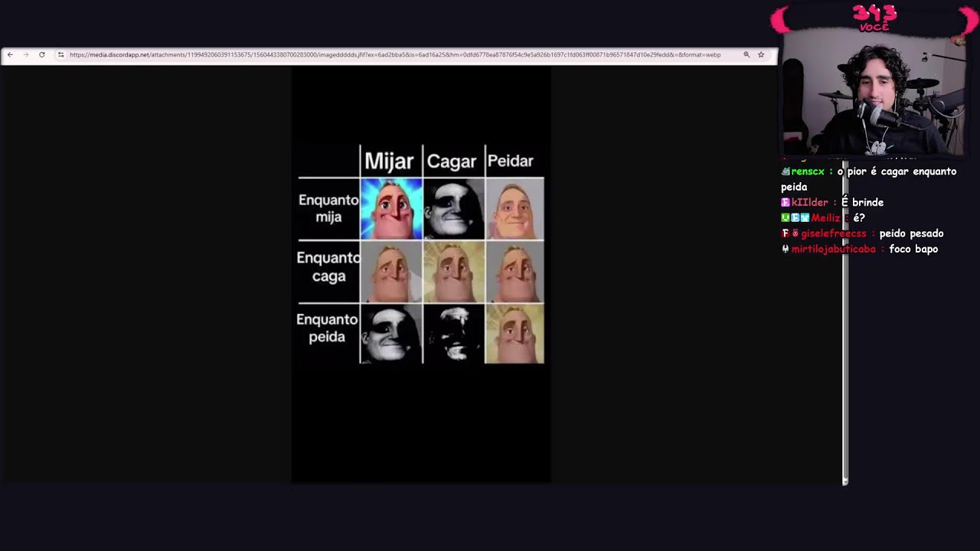This screenshot has height=551, width=980.
Task: Open the site information icon beside the URL
Action: pyautogui.click(x=60, y=55)
